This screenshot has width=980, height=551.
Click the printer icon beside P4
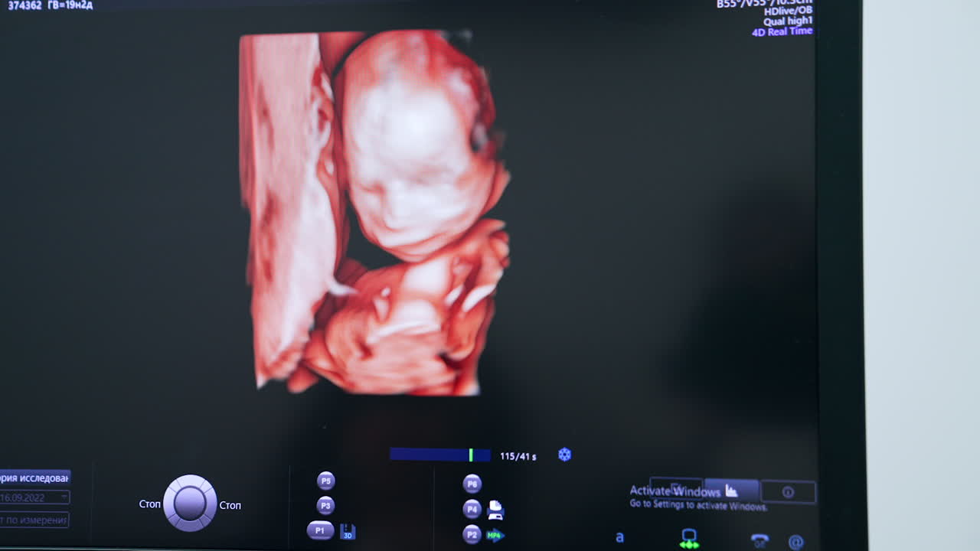pos(496,509)
